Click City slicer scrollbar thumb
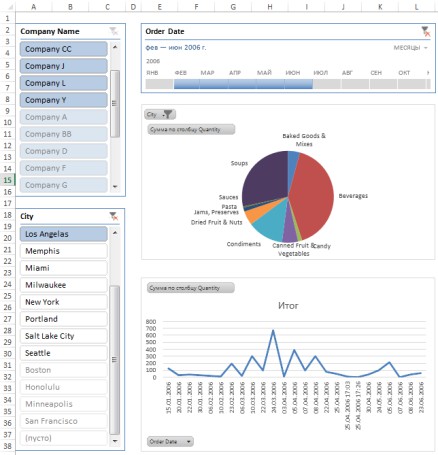Viewport: 438px width, 455px height. 115,360
